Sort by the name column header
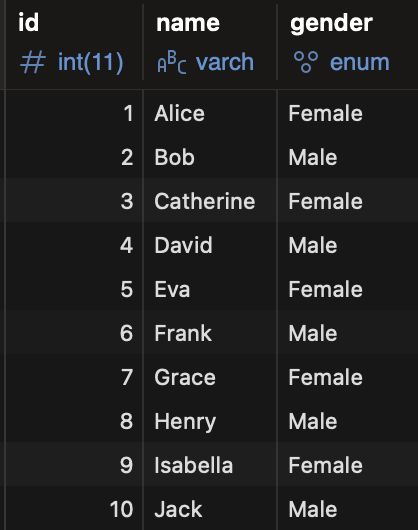This screenshot has width=418, height=530. pos(188,23)
